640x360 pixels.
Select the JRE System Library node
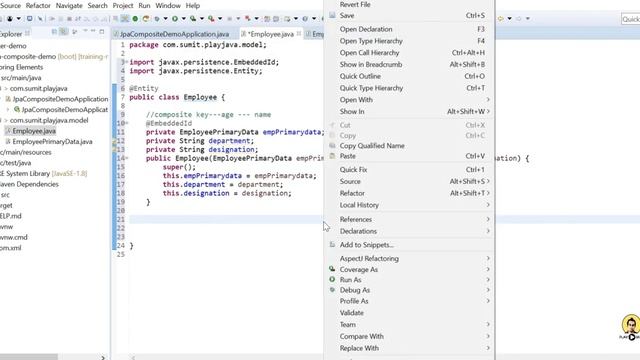click(x=43, y=173)
